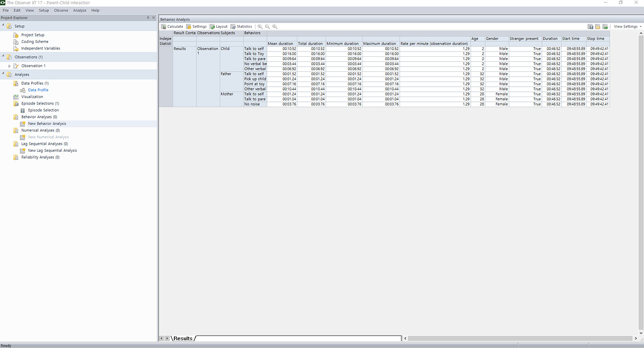This screenshot has height=348, width=644.
Task: Click the Project Explorer pin button
Action: click(148, 18)
